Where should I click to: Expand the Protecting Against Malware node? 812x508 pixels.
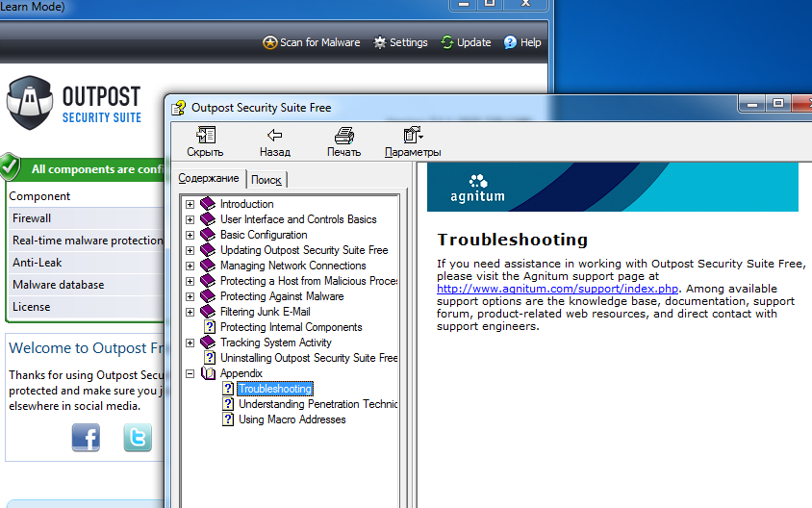pos(190,297)
